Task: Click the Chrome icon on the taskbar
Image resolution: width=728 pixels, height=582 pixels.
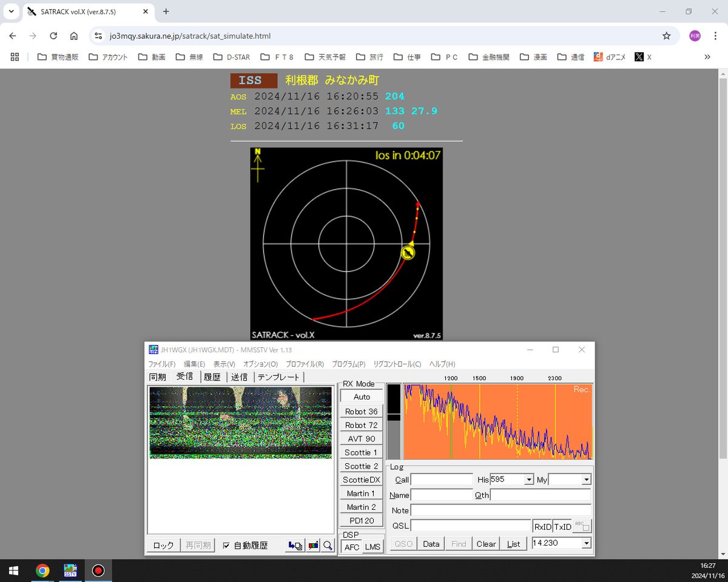Action: tap(42, 570)
